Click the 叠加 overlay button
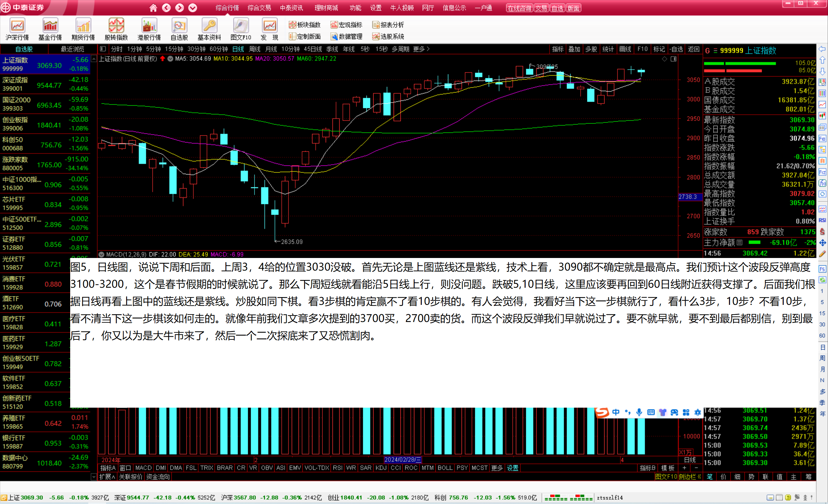The width and height of the screenshot is (828, 504). point(574,49)
